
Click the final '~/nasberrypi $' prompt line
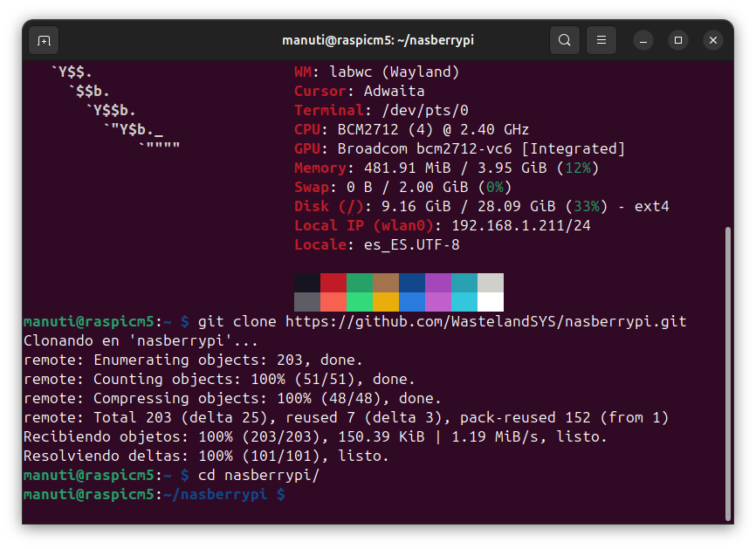155,495
